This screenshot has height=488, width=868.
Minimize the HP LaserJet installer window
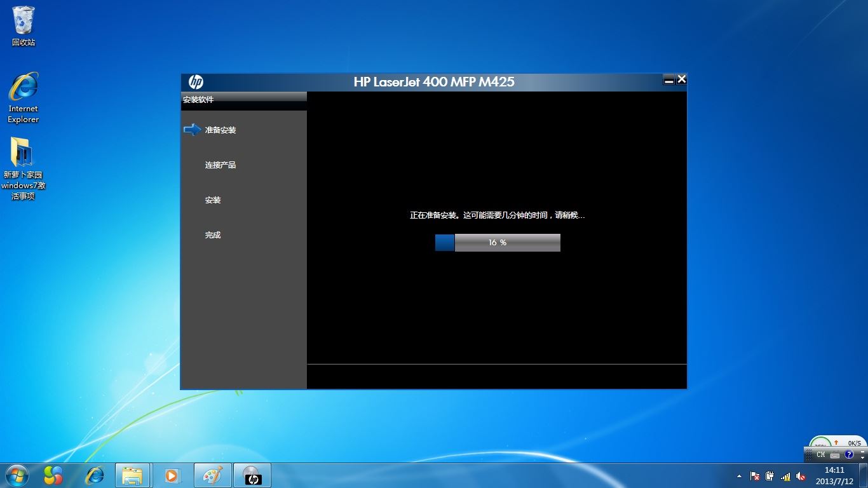point(668,79)
